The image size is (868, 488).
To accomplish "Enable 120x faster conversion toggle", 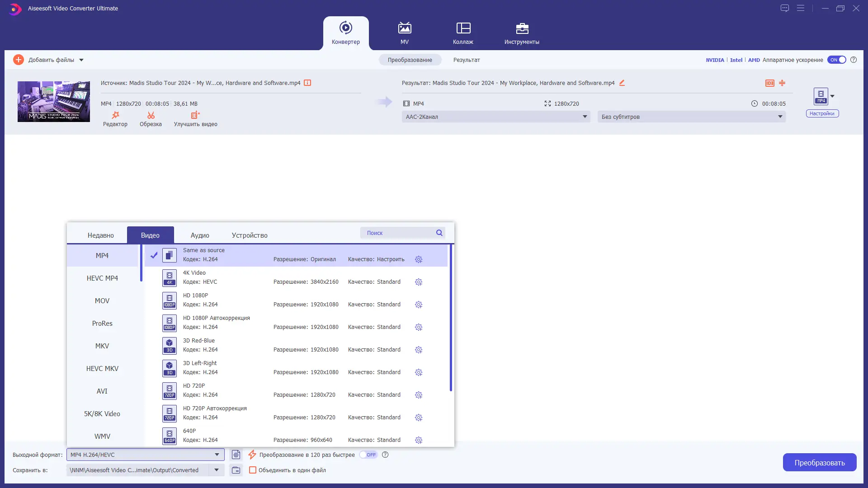I will pos(368,455).
